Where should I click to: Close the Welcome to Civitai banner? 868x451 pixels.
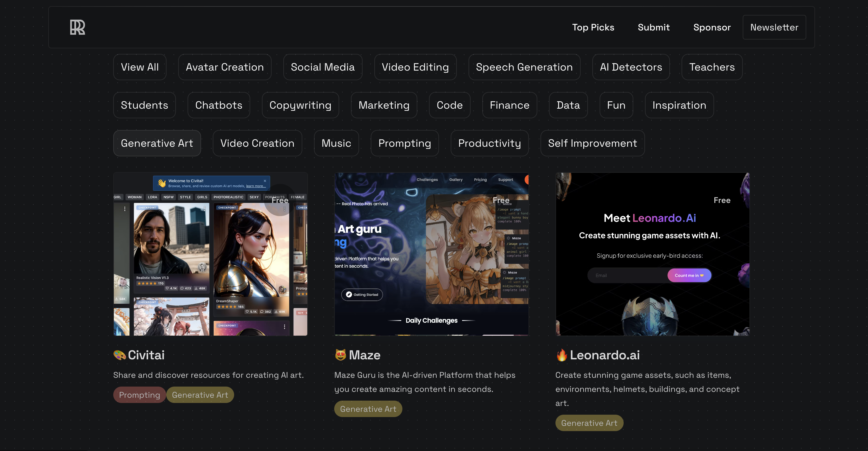pyautogui.click(x=265, y=181)
